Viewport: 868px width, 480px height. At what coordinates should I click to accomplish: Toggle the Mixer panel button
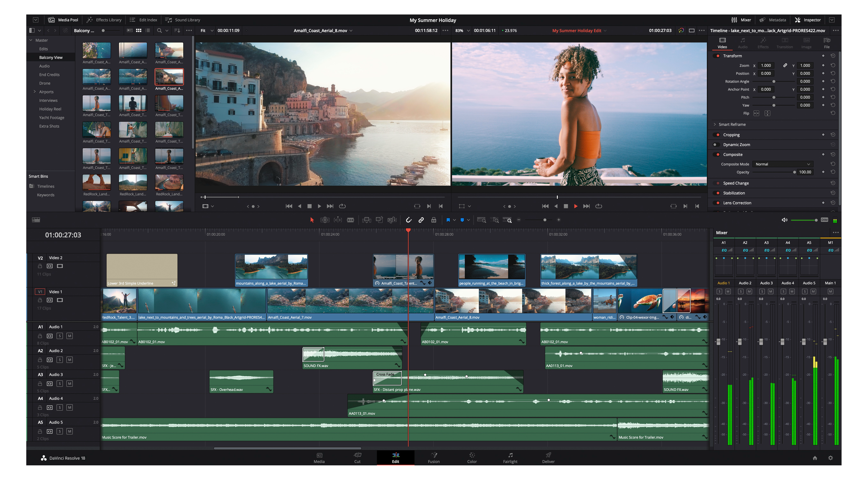pyautogui.click(x=741, y=20)
